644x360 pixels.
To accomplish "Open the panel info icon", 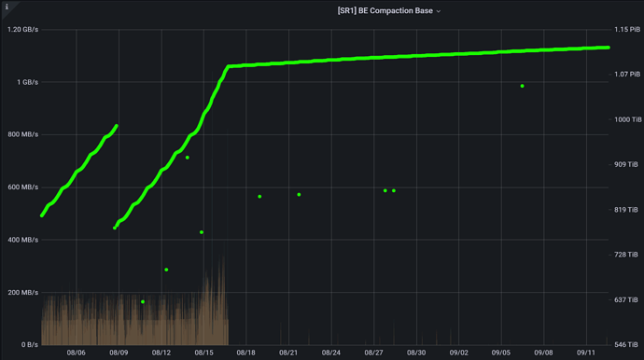I will 7,7.
